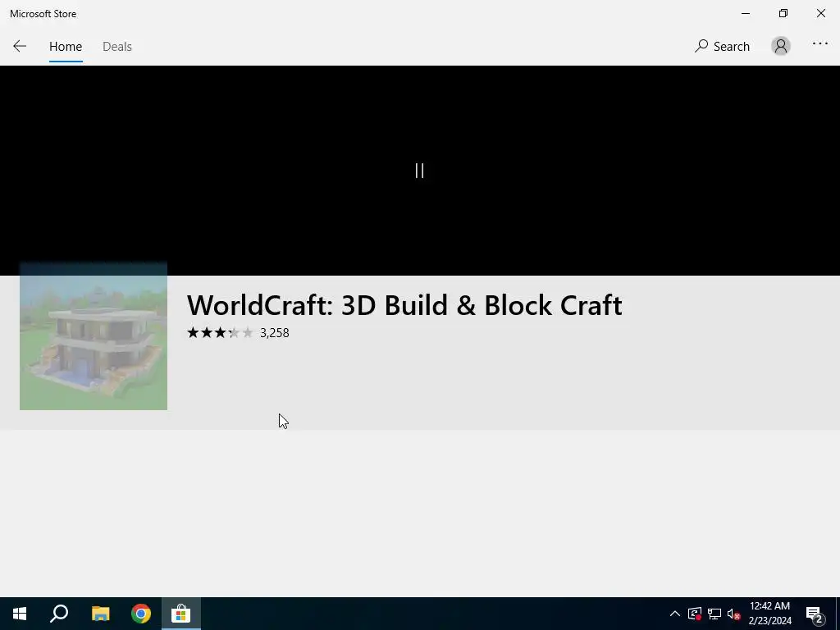
Task: Open the See more ellipsis menu
Action: tap(819, 44)
